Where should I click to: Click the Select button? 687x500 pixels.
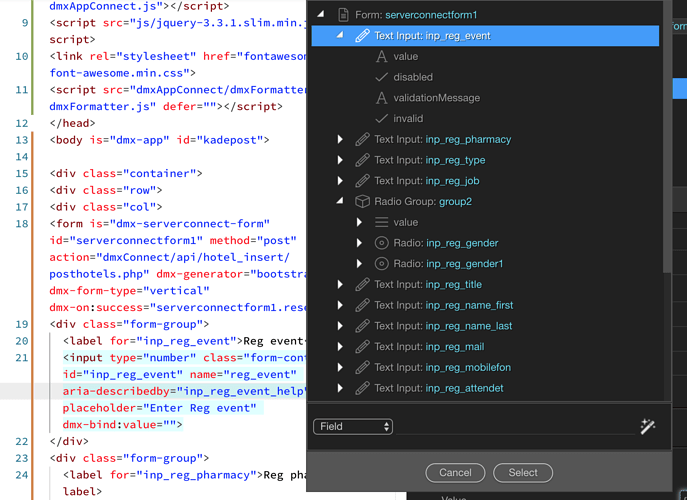click(x=523, y=473)
